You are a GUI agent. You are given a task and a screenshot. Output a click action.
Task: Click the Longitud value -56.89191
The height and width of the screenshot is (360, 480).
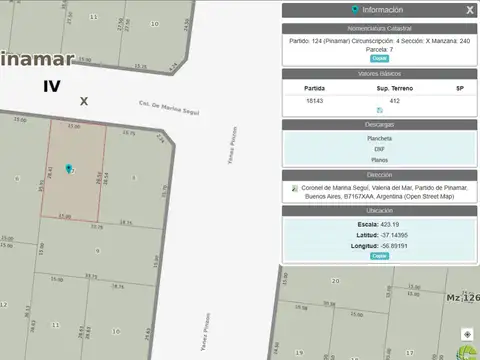coord(394,246)
